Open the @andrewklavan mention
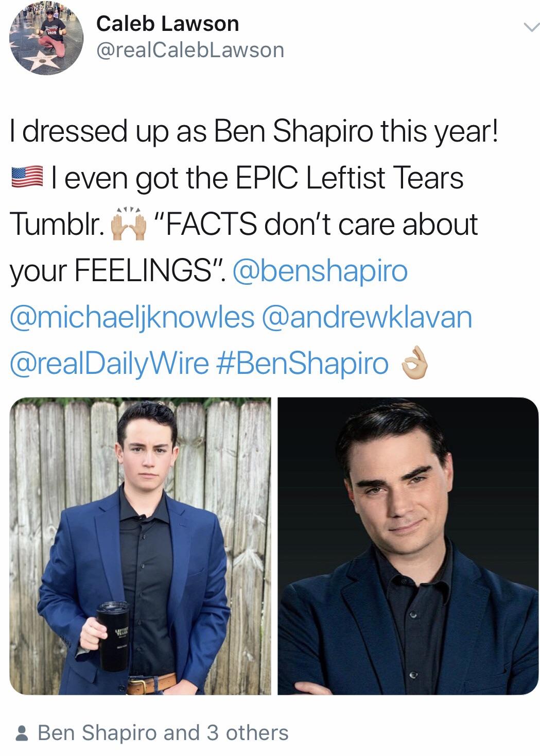This screenshot has width=540, height=756. click(x=367, y=317)
